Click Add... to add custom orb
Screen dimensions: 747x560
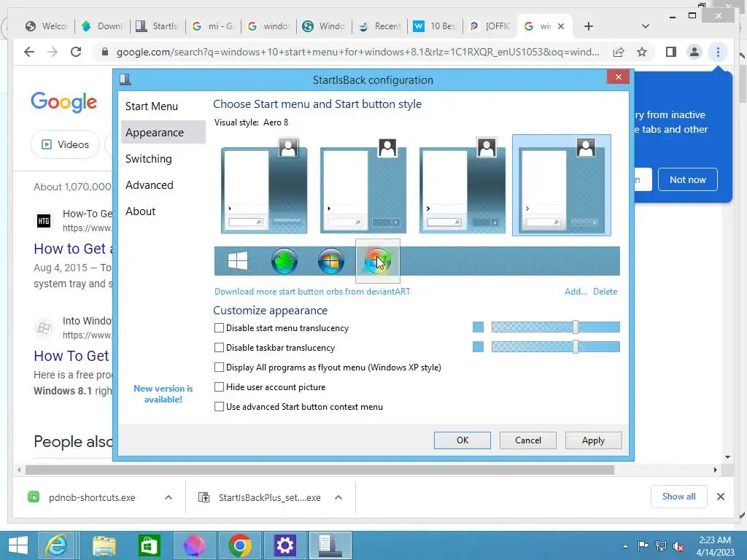[576, 292]
